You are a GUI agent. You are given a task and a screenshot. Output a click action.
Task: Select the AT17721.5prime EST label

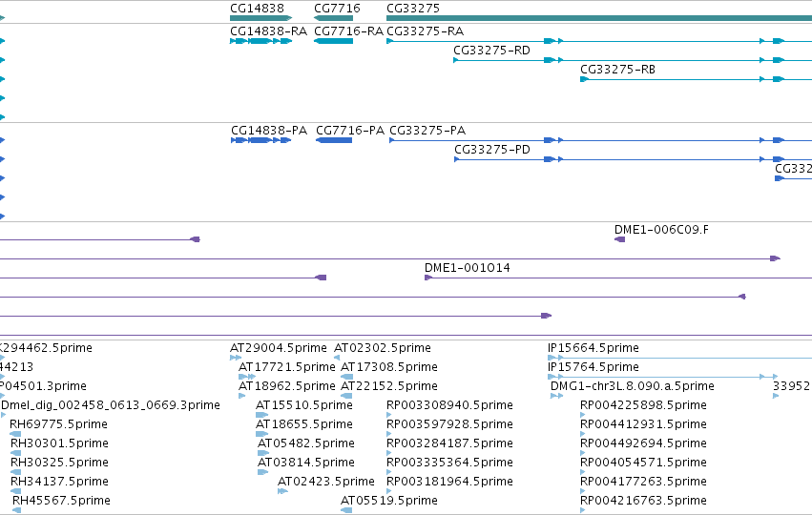tap(287, 367)
